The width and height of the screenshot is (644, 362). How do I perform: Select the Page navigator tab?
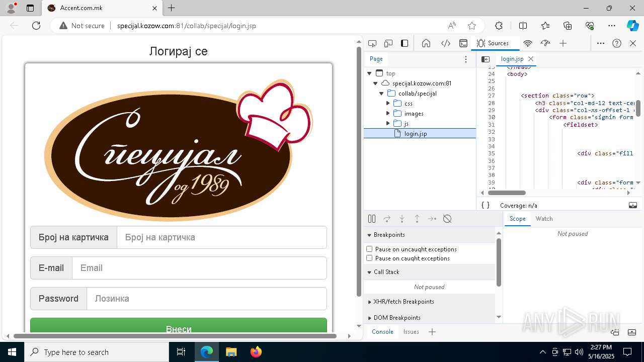pyautogui.click(x=376, y=59)
